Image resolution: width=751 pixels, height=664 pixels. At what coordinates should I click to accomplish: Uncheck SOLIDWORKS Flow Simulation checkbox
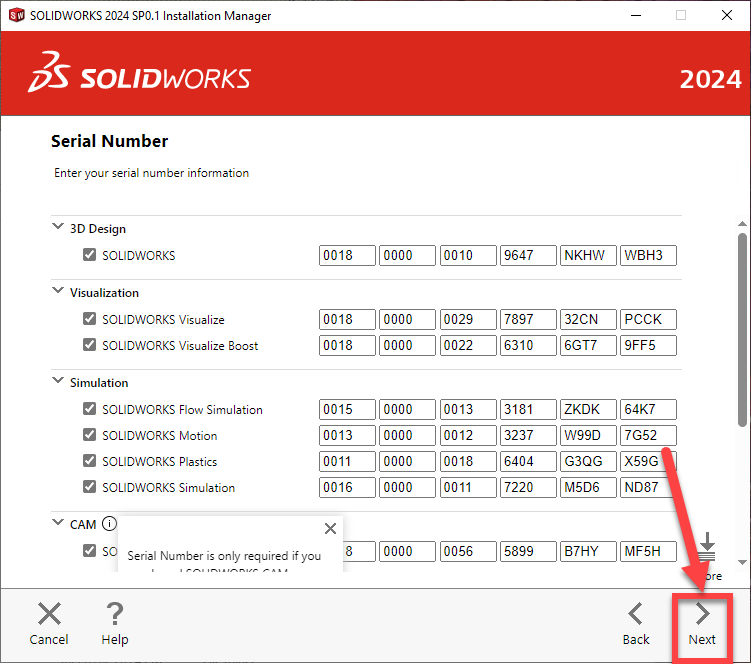pyautogui.click(x=89, y=409)
